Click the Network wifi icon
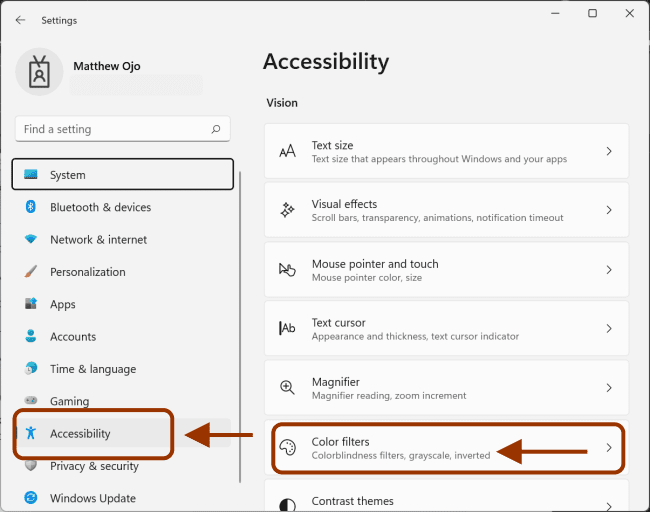Viewport: 650px width, 512px height. [x=31, y=239]
